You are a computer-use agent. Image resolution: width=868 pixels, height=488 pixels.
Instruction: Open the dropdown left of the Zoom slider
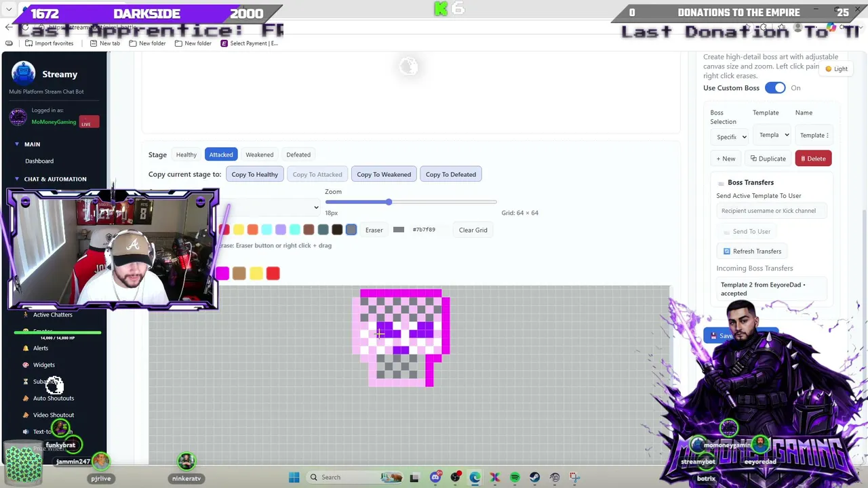271,207
